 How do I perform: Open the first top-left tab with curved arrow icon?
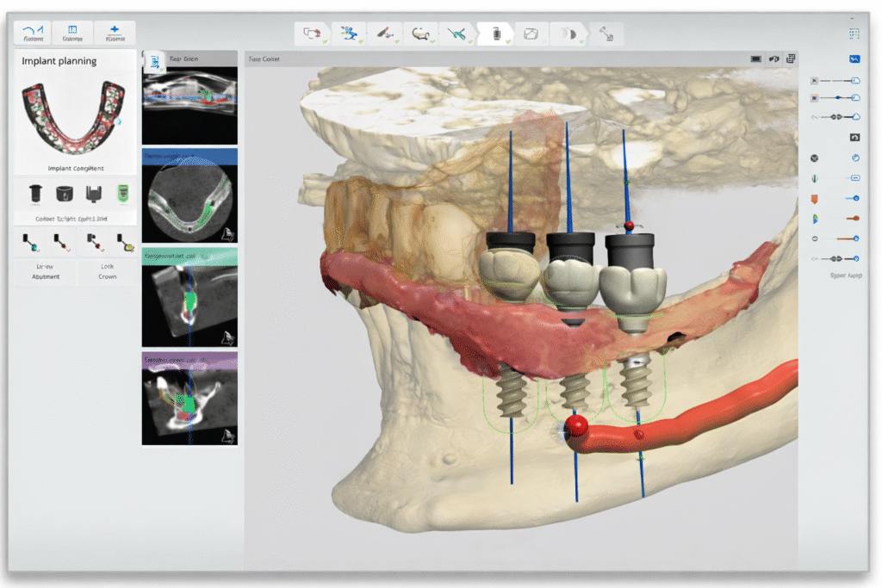[x=34, y=33]
